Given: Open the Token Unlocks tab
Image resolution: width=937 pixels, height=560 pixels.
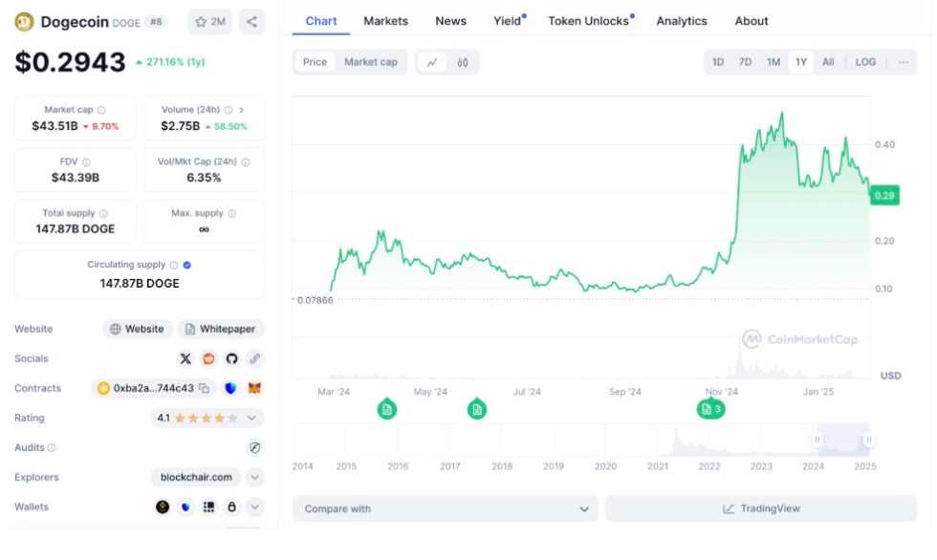Looking at the screenshot, I should tap(589, 21).
